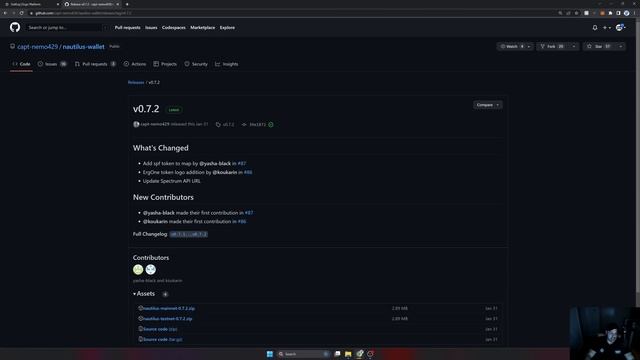Open the Compare dropdown
Screen dimensions: 640x360
coord(488,105)
